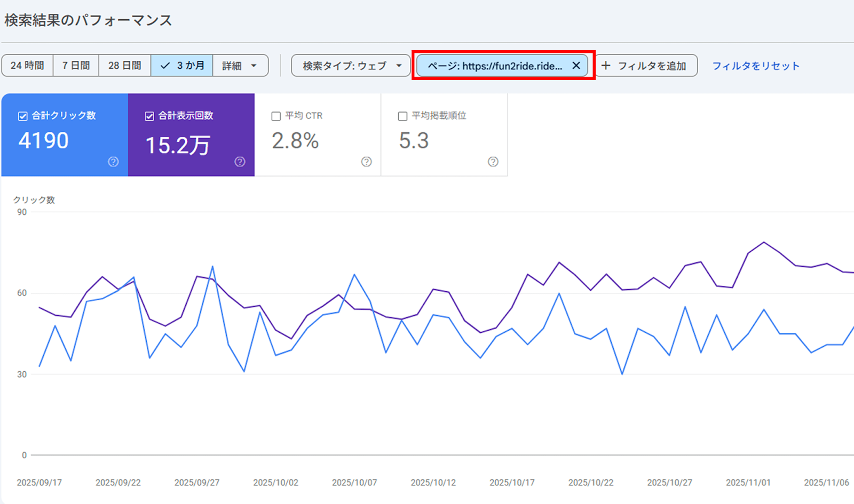
Task: Click help icon on 合計クリック数 card
Action: tap(113, 162)
